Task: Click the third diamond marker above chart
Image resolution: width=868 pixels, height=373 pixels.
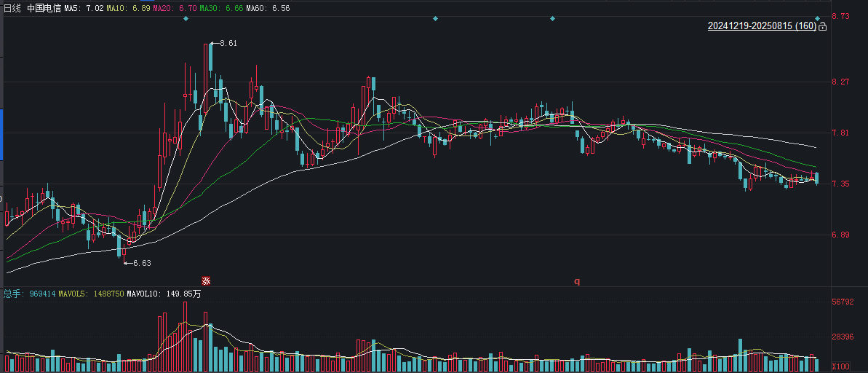Action: (x=552, y=19)
